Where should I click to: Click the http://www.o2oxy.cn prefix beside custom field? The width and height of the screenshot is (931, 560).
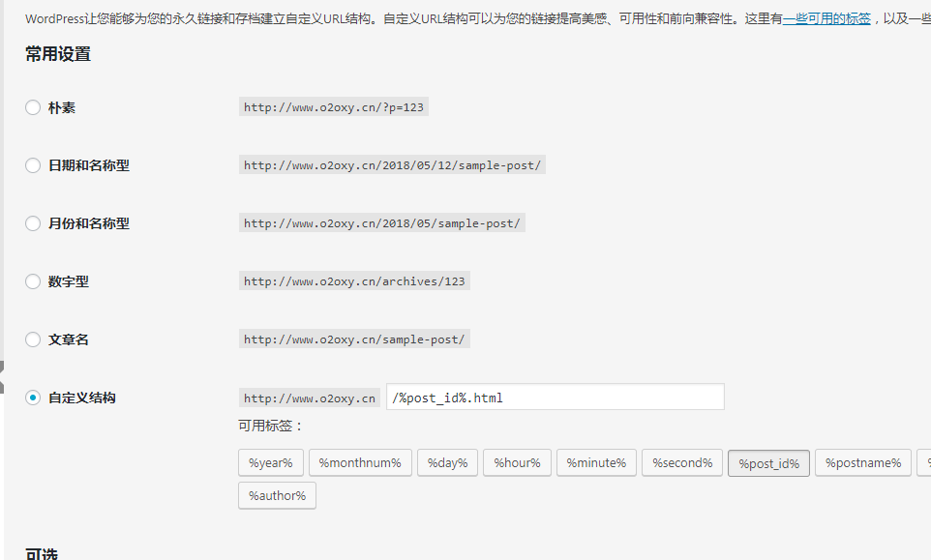pyautogui.click(x=310, y=398)
